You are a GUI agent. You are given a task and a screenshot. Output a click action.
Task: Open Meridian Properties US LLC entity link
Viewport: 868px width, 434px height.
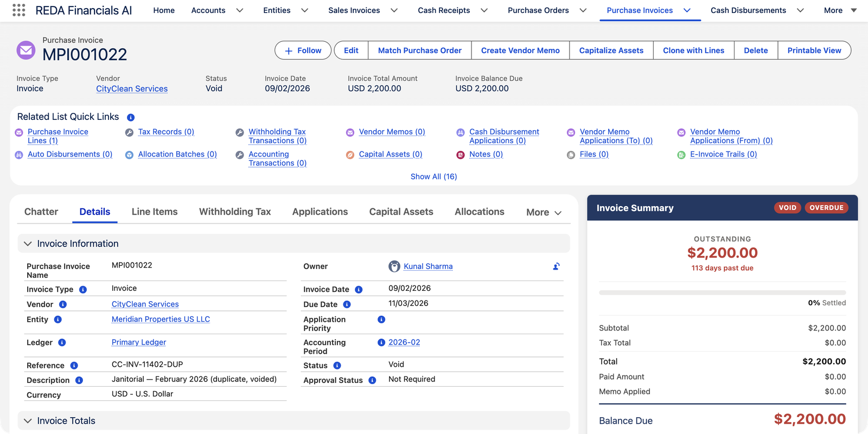[x=161, y=319]
